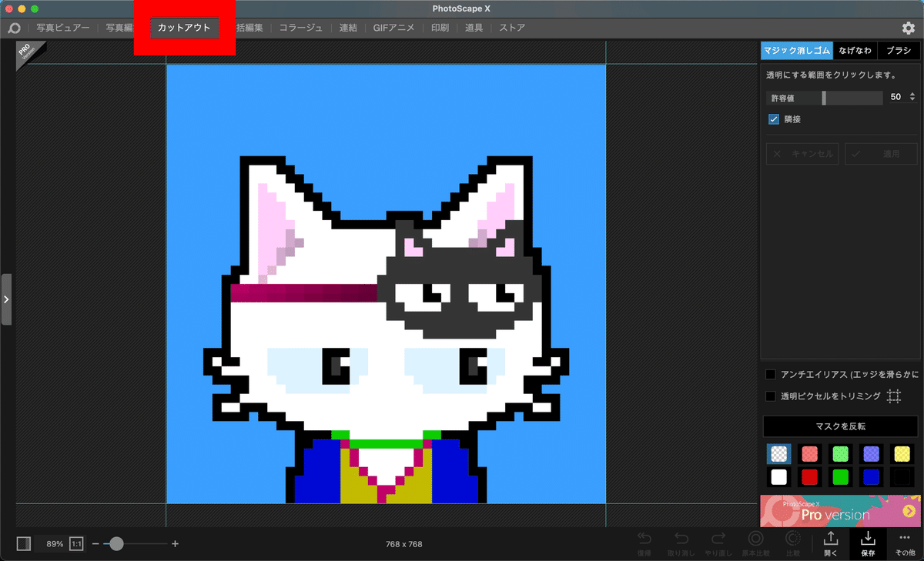Switch to the 道具 tab
This screenshot has height=561, width=924.
tap(474, 28)
